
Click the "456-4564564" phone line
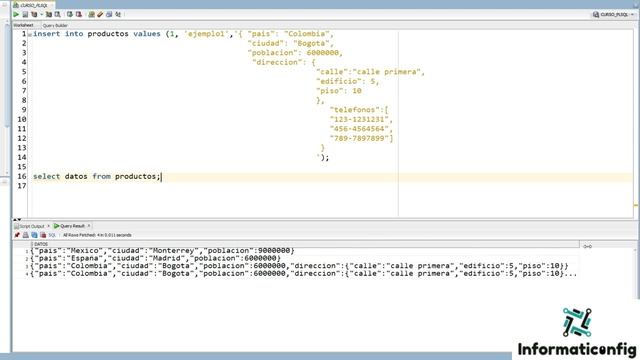coord(361,129)
